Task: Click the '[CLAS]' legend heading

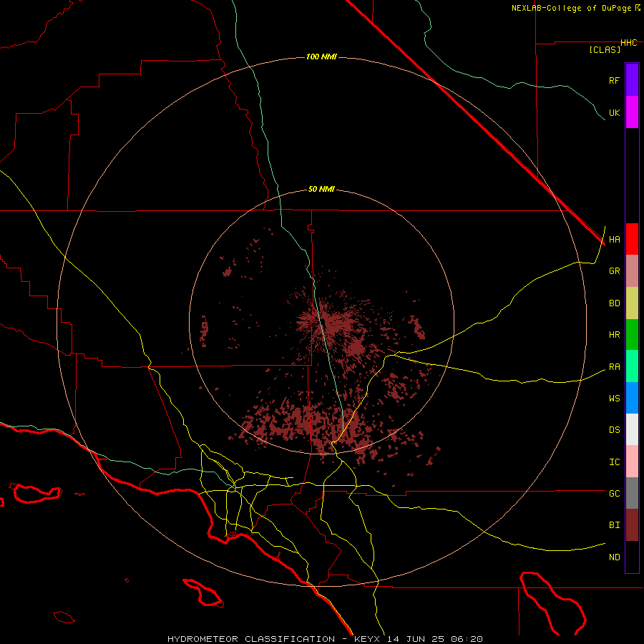Action: pyautogui.click(x=605, y=49)
